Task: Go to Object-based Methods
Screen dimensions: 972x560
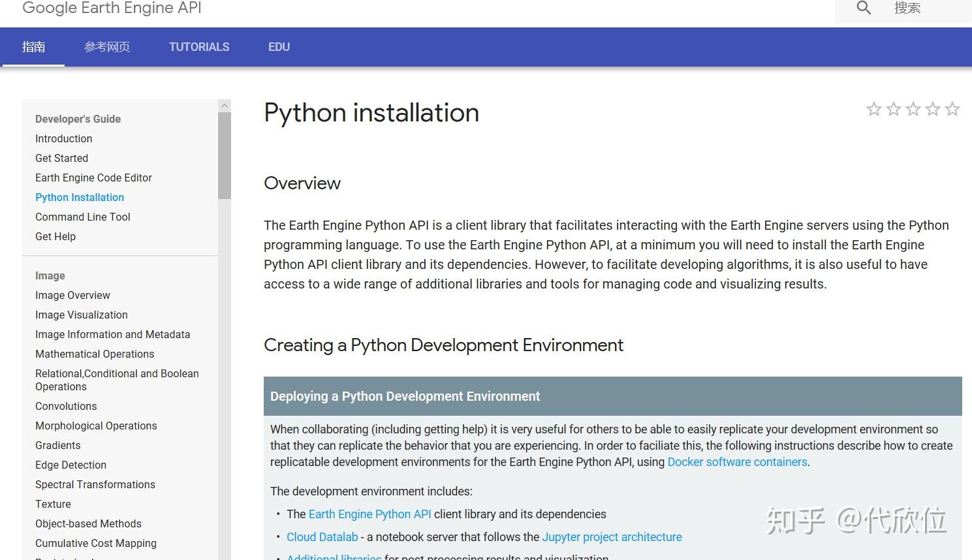Action: 88,523
